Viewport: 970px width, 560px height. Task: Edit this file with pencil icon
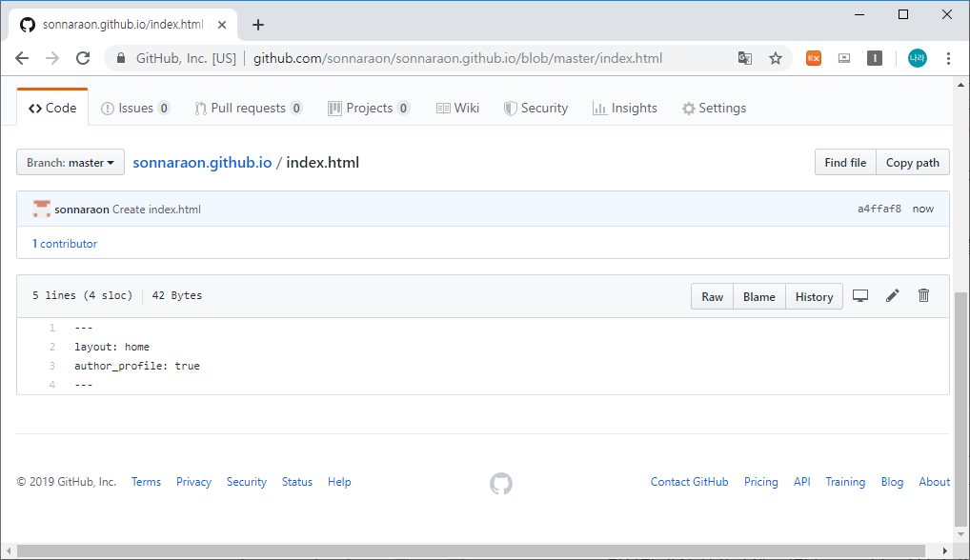pos(892,295)
